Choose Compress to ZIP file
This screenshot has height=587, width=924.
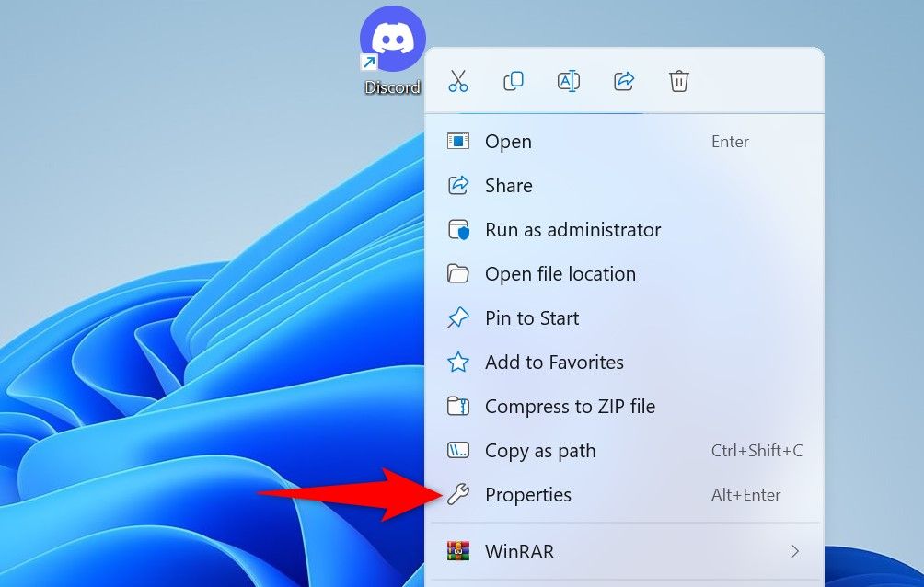pyautogui.click(x=570, y=406)
